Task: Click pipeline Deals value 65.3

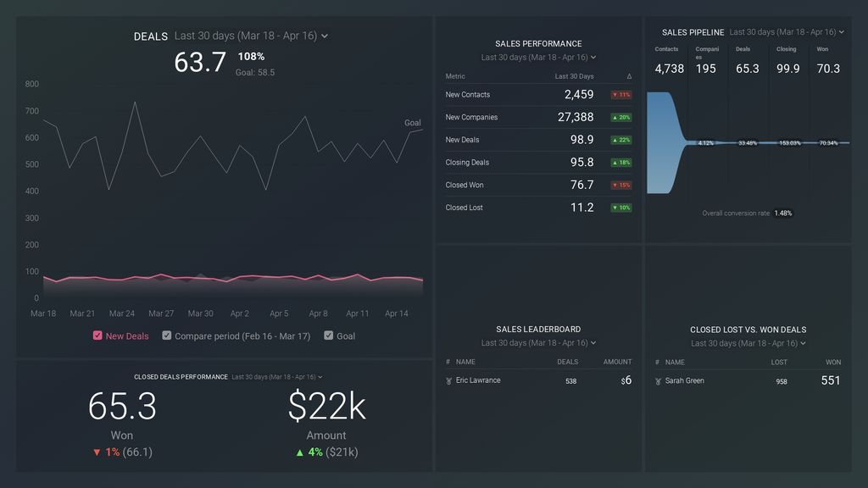Action: [x=748, y=69]
